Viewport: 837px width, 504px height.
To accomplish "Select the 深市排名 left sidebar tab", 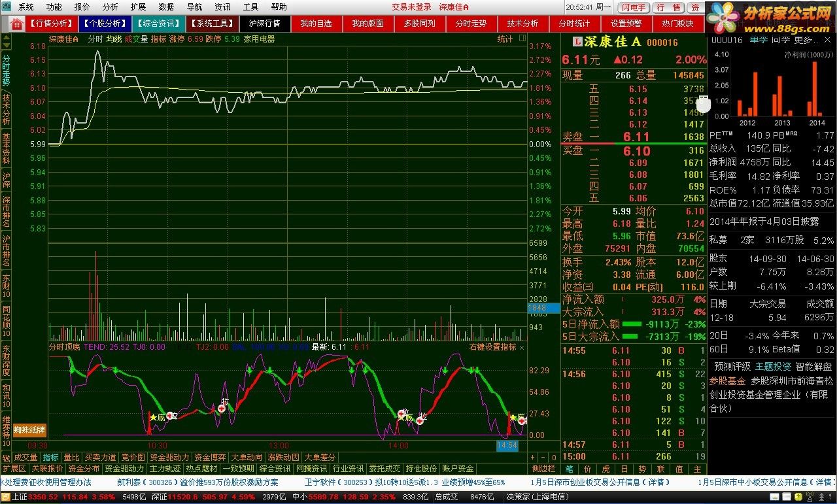I will coord(6,210).
